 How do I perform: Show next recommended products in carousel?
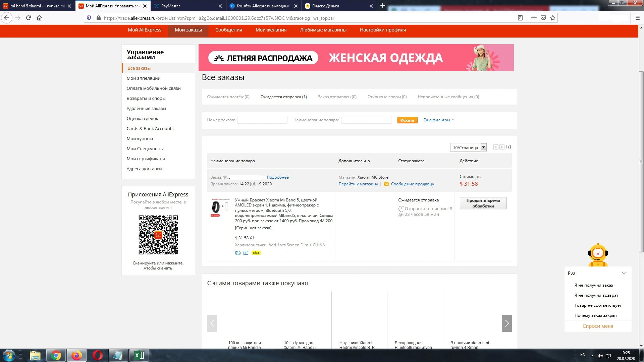coord(507,323)
